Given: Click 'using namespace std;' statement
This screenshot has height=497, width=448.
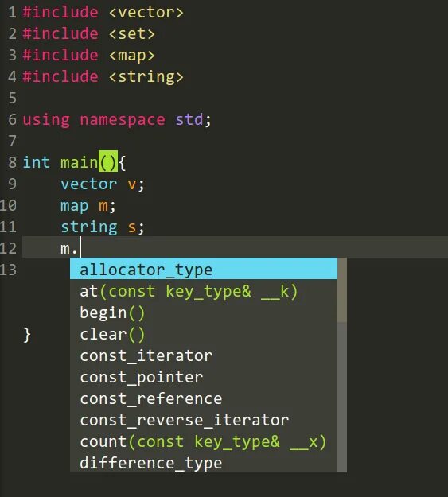Looking at the screenshot, I should click(x=117, y=120).
